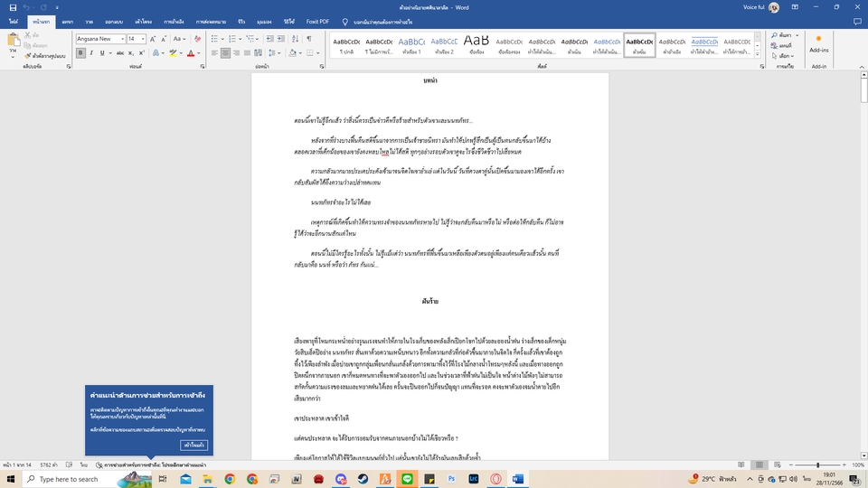Open the Layout tab

(x=144, y=22)
